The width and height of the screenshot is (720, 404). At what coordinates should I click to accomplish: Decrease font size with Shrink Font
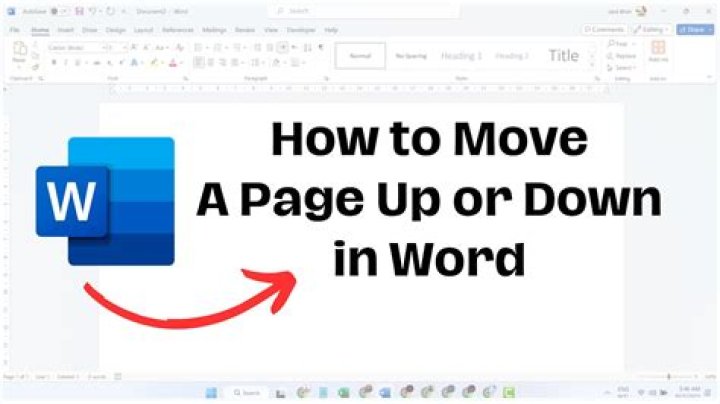(146, 47)
